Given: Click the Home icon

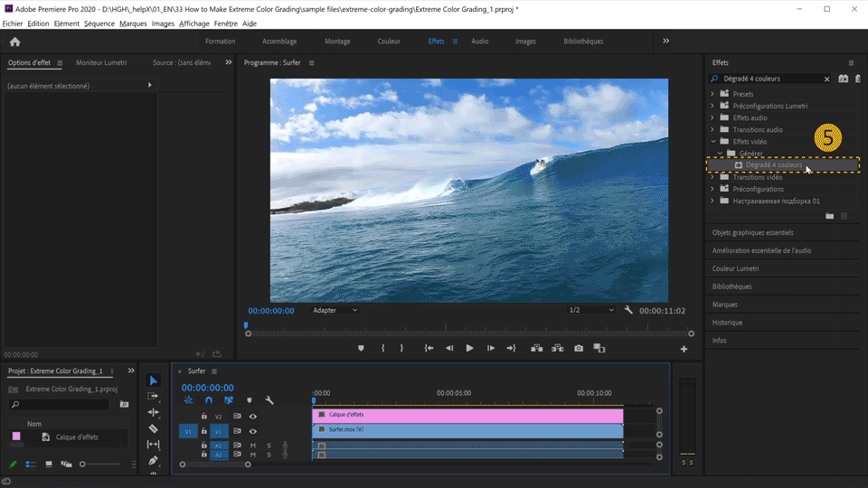Looking at the screenshot, I should coord(15,42).
